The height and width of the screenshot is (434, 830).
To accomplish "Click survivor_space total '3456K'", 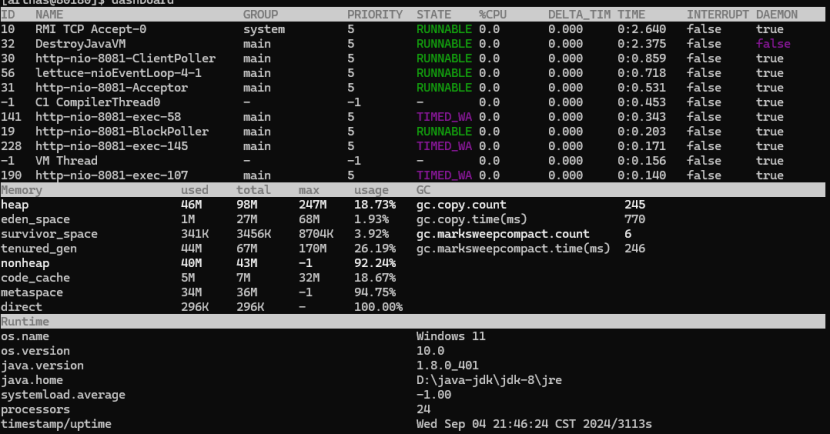I will (254, 234).
